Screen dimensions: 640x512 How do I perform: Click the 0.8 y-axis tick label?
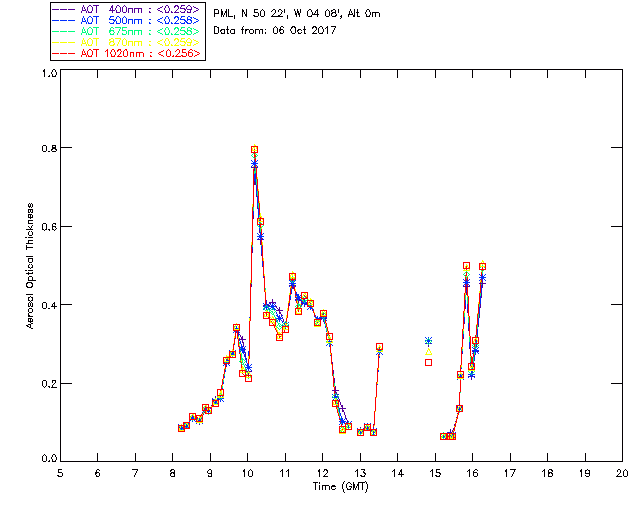49,148
